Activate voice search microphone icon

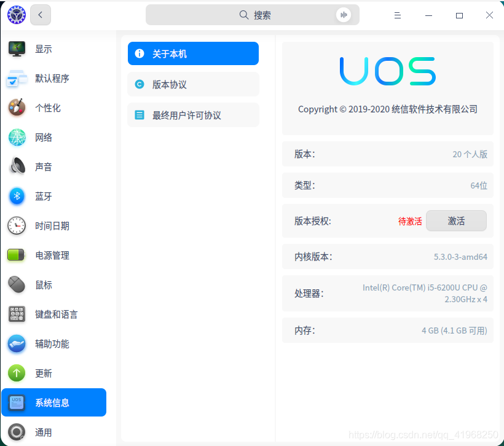point(344,15)
